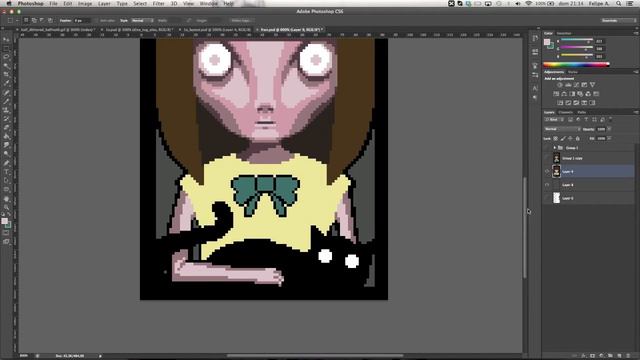The height and width of the screenshot is (360, 640).
Task: Select the Horizontal Type tool
Action: [6, 172]
